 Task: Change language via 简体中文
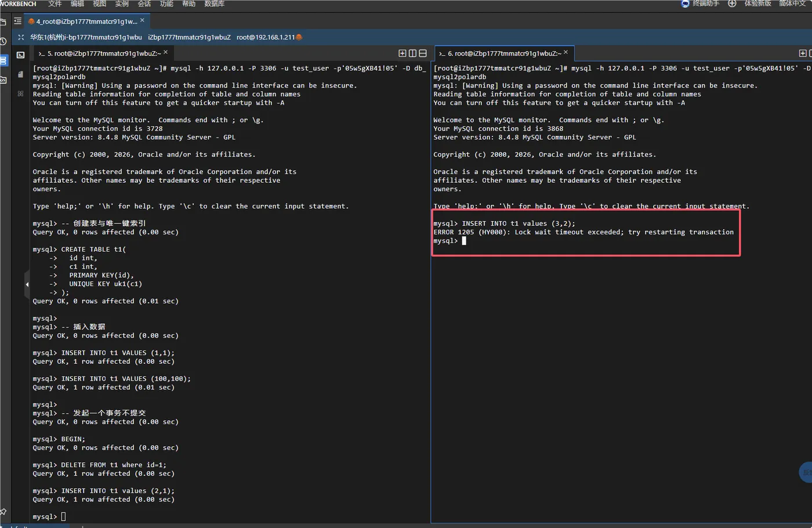[792, 3]
